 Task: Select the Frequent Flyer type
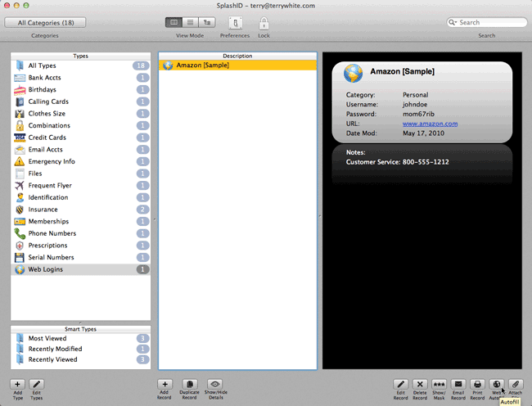pos(81,186)
